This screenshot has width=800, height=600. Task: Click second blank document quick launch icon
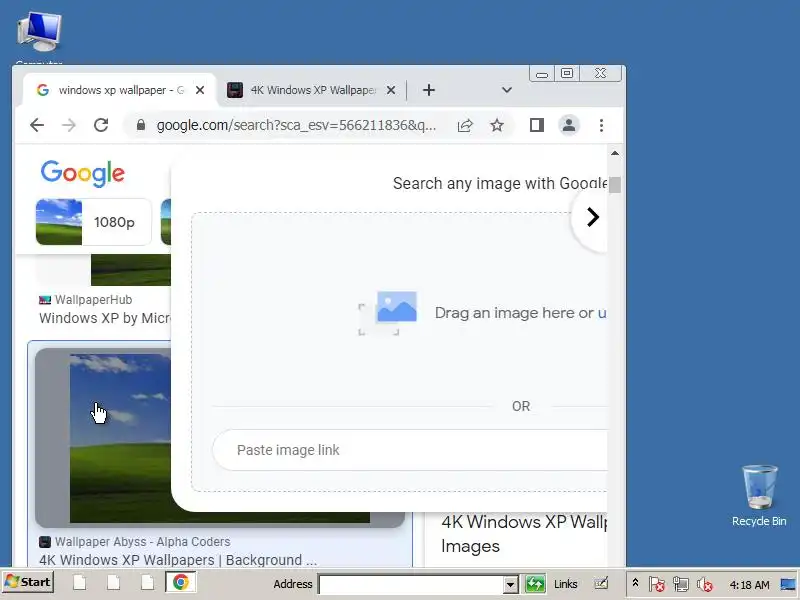tap(113, 582)
